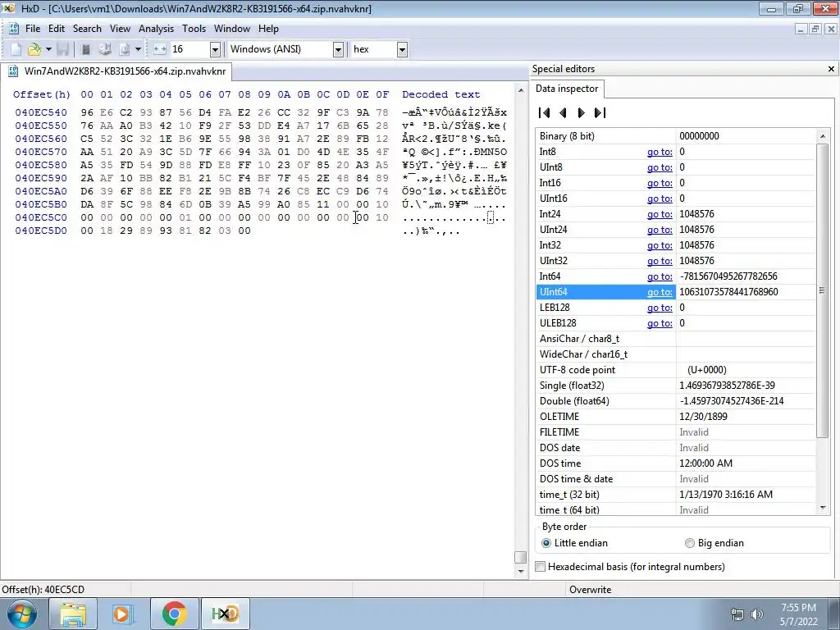Open the Tools menu
840x630 pixels.
tap(194, 29)
